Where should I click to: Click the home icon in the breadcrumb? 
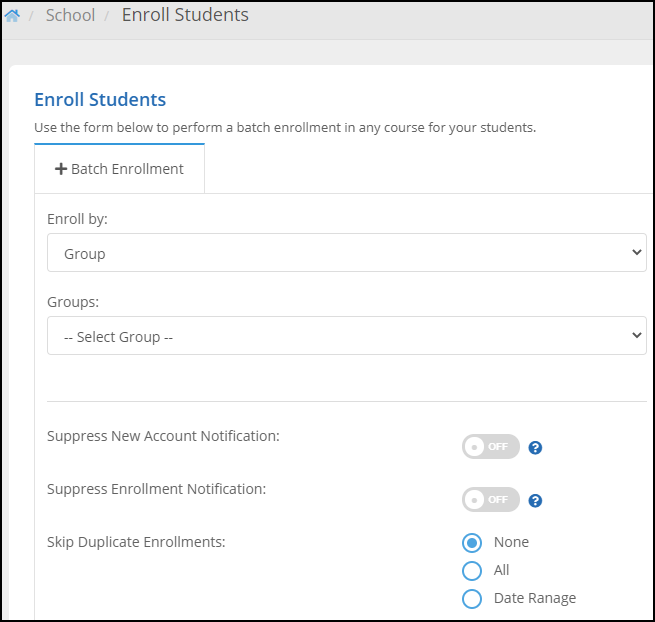(x=12, y=16)
